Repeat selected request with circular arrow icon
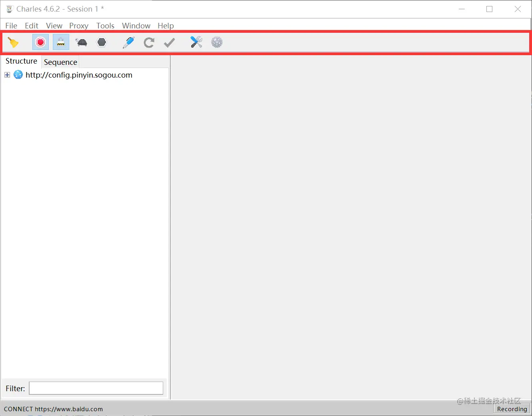Image resolution: width=532 pixels, height=416 pixels. [149, 42]
